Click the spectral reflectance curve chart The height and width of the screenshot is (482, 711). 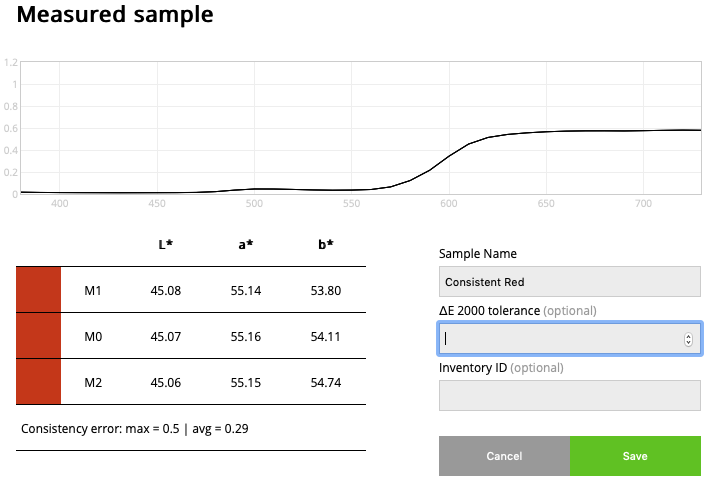pos(360,128)
